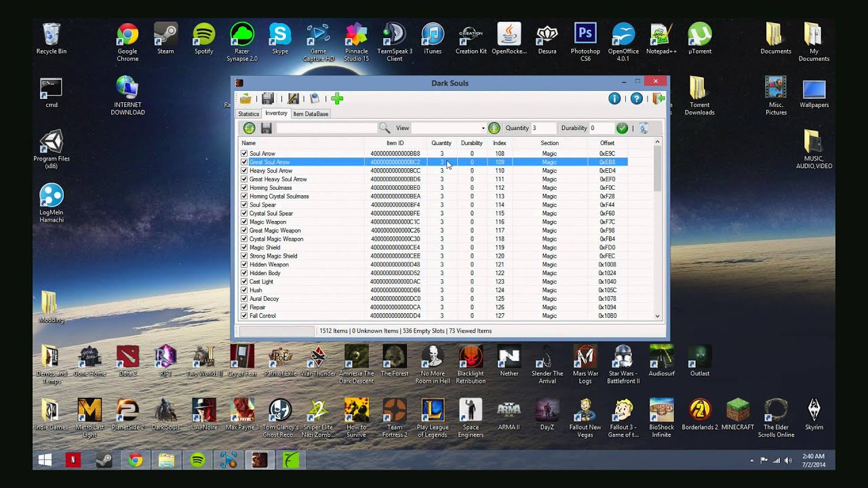Click the magnifying glass search icon
This screenshot has width=868, height=488.
(384, 128)
